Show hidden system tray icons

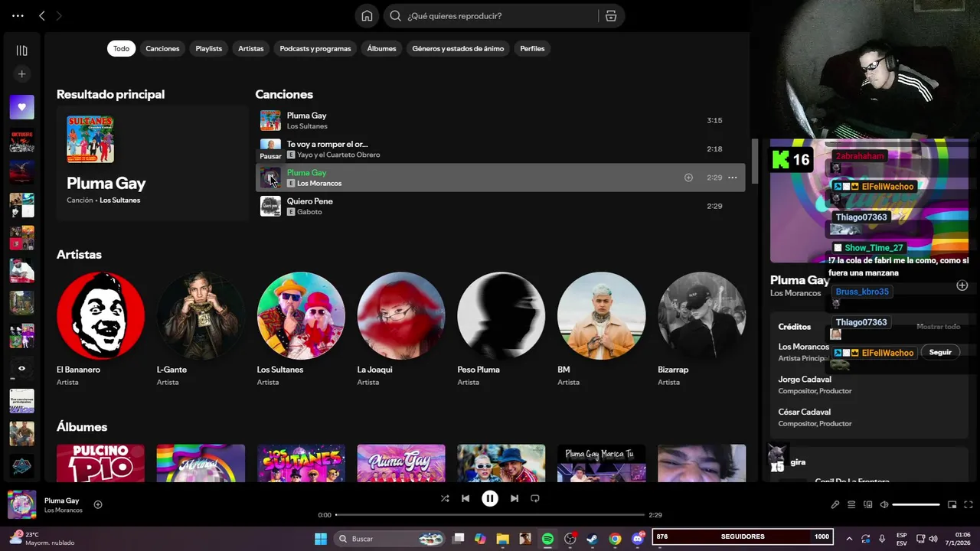click(849, 539)
